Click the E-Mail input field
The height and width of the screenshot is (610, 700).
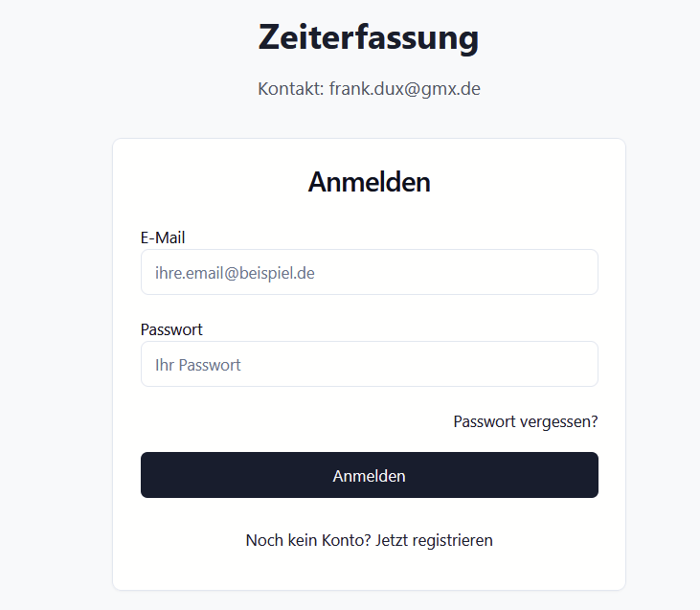369,273
